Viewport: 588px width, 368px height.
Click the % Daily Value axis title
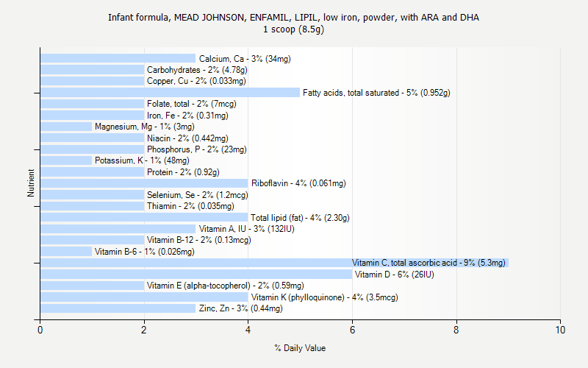[300, 348]
